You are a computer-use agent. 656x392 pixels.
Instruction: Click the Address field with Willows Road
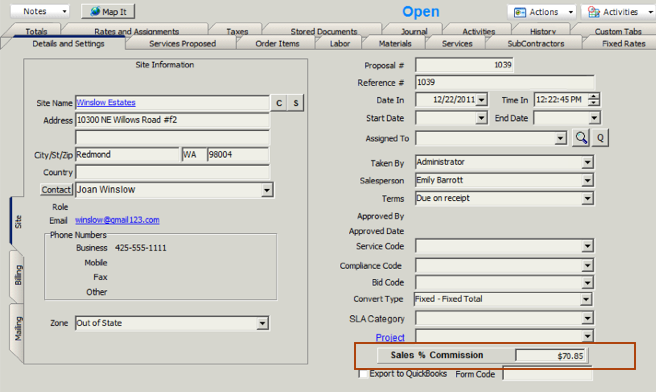172,120
